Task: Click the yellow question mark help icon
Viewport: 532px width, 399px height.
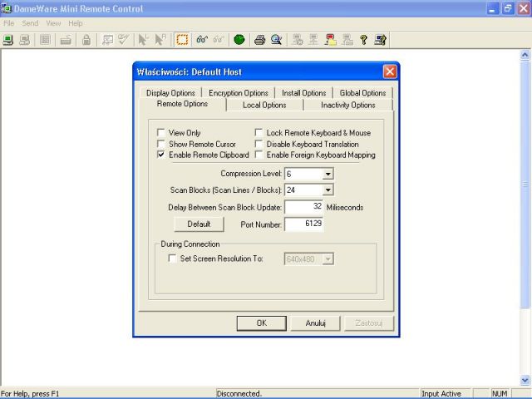Action: coord(364,40)
